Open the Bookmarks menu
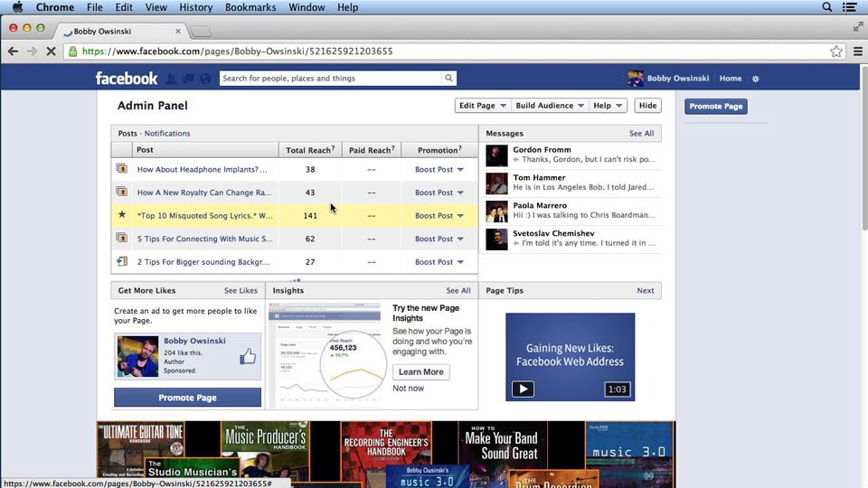Screen dimensions: 868x488 (x=250, y=7)
